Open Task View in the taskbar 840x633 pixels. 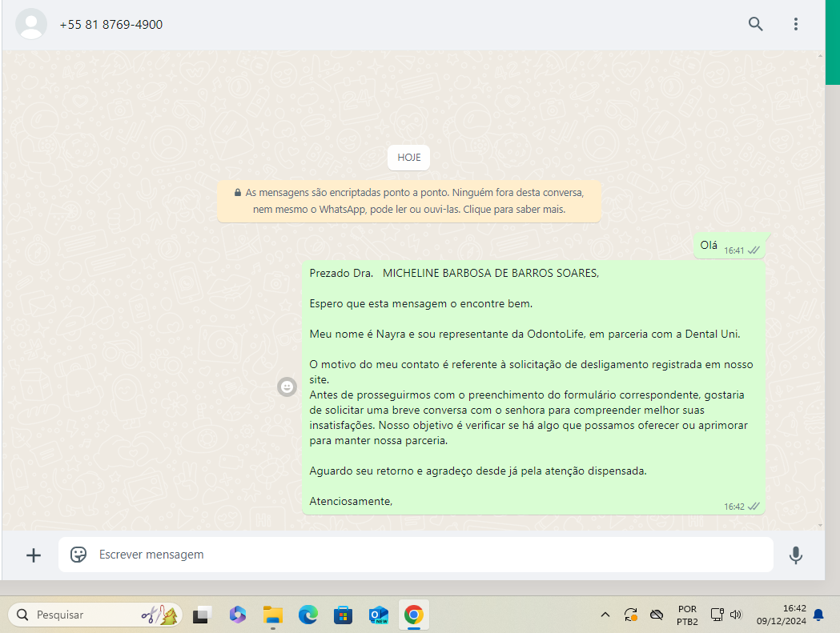click(202, 615)
